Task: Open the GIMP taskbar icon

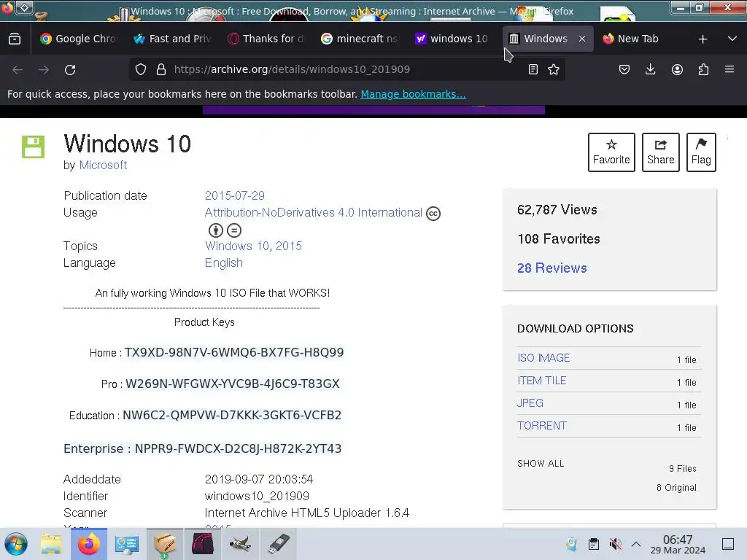Action: 239,544
